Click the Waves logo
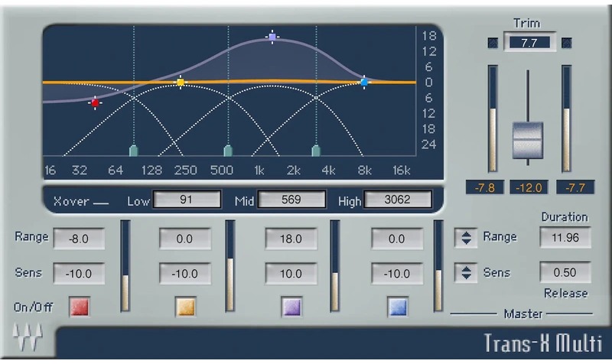Screen dimensions: 612x364 coord(28,336)
